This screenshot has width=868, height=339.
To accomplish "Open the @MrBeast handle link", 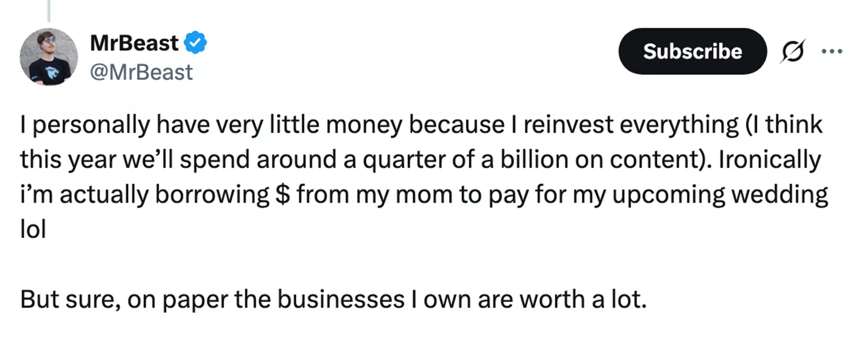I will pos(141,72).
